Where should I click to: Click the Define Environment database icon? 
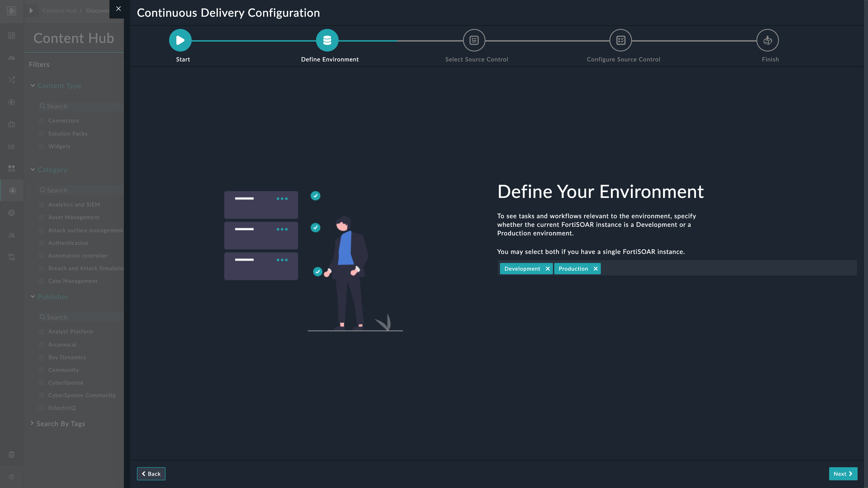(x=327, y=40)
